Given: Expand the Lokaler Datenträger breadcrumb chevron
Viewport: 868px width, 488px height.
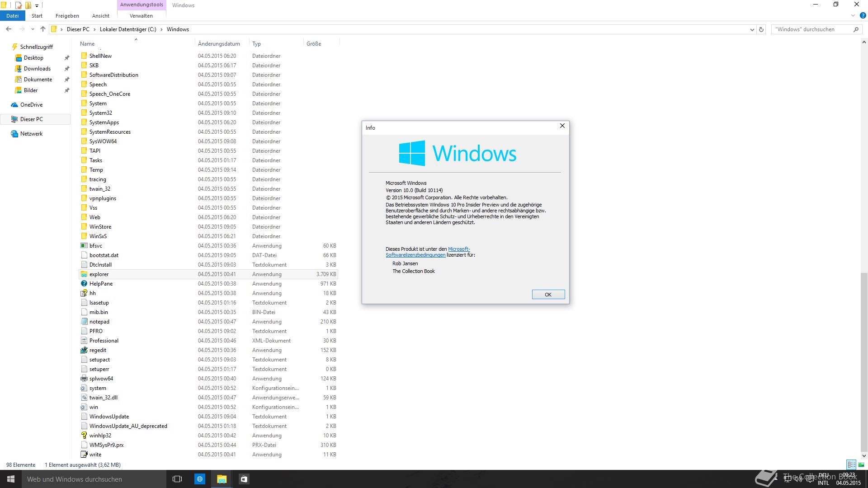Looking at the screenshot, I should (x=162, y=29).
